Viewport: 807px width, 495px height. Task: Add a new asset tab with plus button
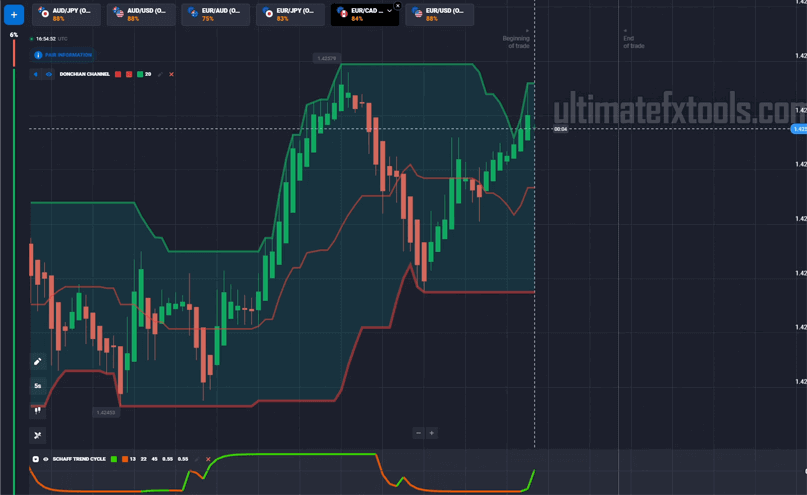click(14, 15)
